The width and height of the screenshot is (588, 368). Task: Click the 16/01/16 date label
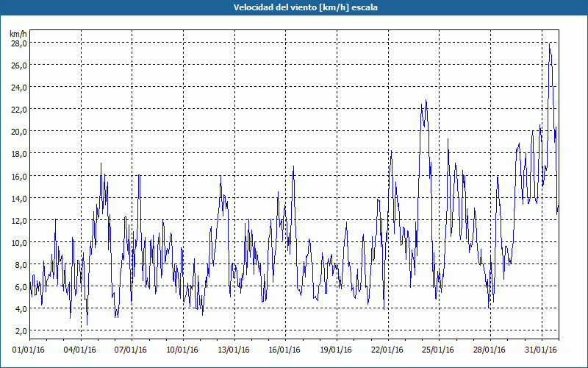click(x=284, y=350)
